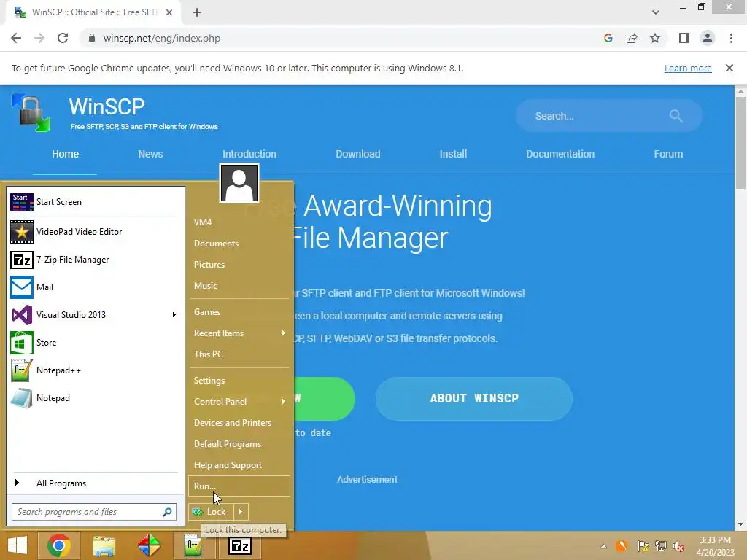747x560 pixels.
Task: Open Devices and Printers
Action: (x=233, y=423)
